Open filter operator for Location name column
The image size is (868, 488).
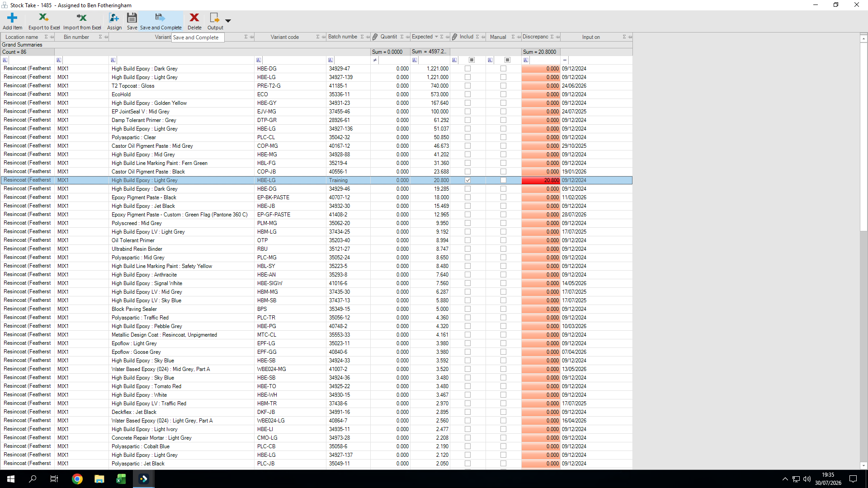click(x=5, y=60)
